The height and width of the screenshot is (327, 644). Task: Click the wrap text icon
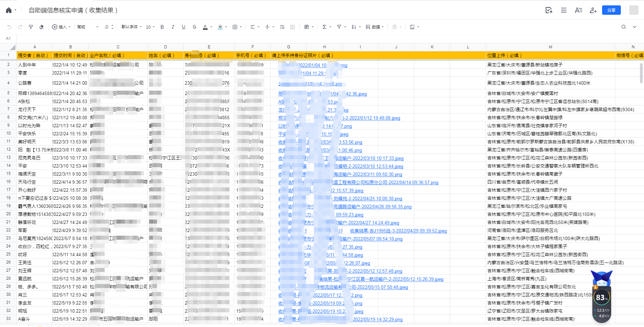(282, 27)
